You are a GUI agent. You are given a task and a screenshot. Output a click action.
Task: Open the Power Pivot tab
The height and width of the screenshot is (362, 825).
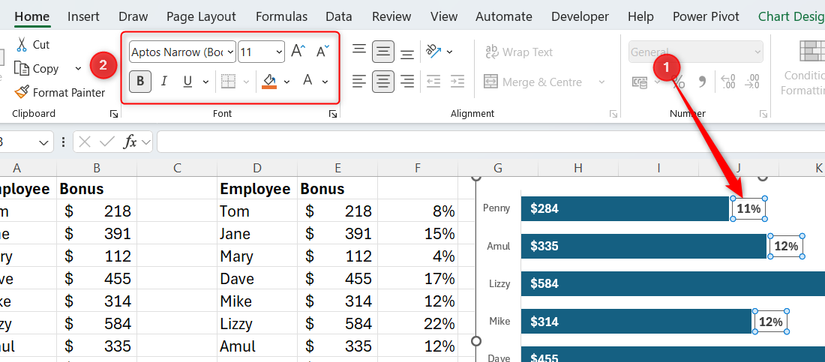pyautogui.click(x=706, y=16)
